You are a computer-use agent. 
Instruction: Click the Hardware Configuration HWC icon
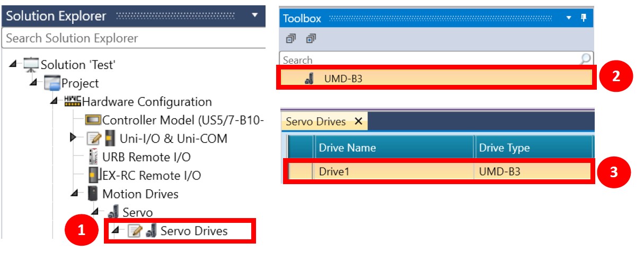coord(73,102)
